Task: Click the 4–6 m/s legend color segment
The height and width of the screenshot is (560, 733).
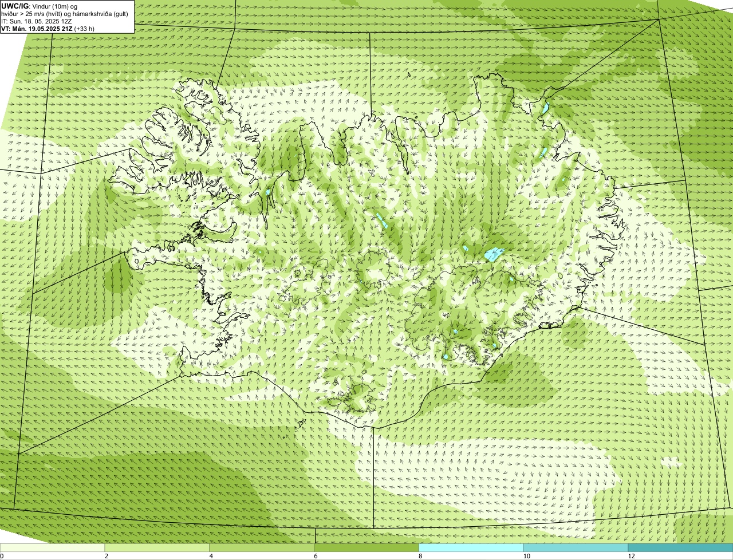Action: point(262,547)
